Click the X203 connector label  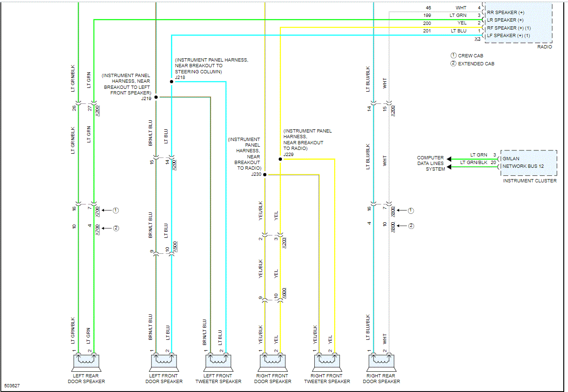click(x=284, y=242)
